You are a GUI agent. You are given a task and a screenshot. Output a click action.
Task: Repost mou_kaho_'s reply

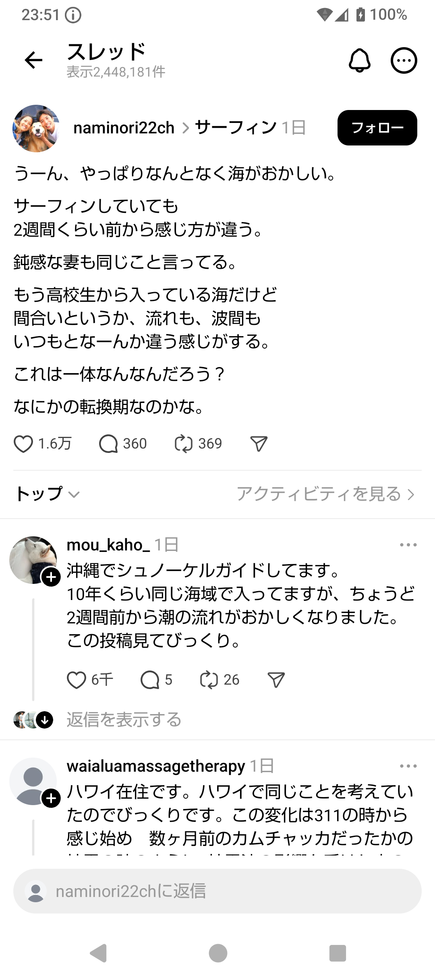(x=209, y=680)
